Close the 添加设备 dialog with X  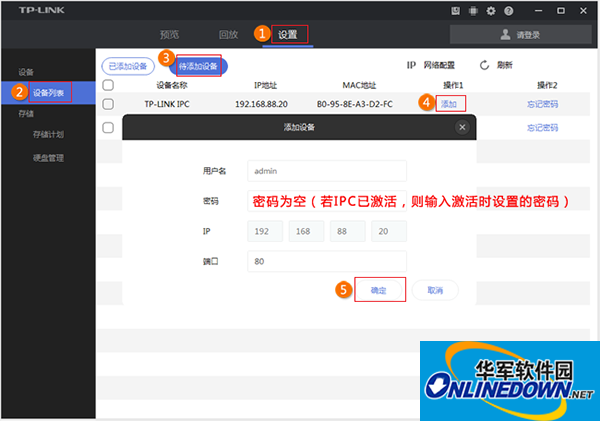(x=462, y=127)
